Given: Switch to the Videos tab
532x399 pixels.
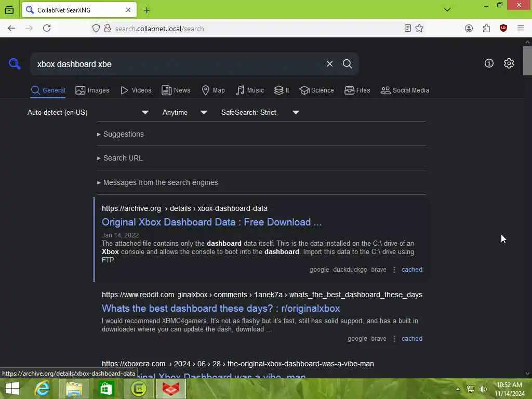Looking at the screenshot, I should pyautogui.click(x=136, y=90).
